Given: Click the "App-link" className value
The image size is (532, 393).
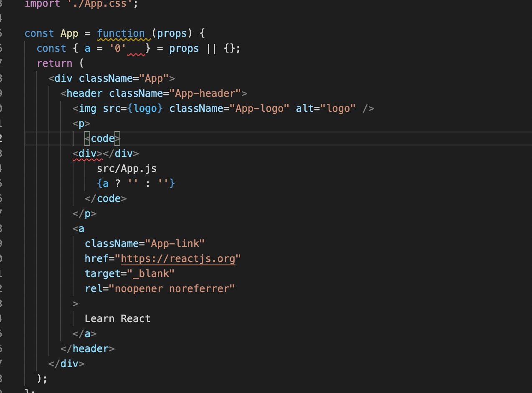Looking at the screenshot, I should 175,244.
